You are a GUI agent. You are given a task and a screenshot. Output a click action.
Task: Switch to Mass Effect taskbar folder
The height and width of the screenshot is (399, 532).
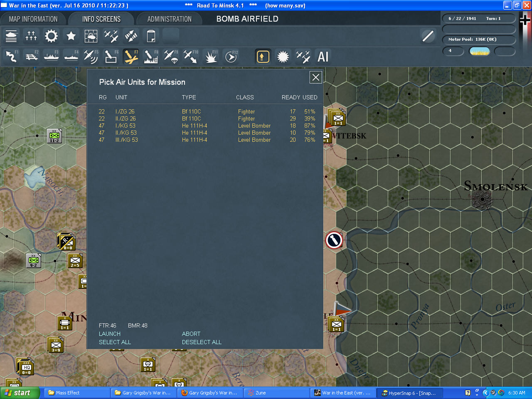(77, 393)
